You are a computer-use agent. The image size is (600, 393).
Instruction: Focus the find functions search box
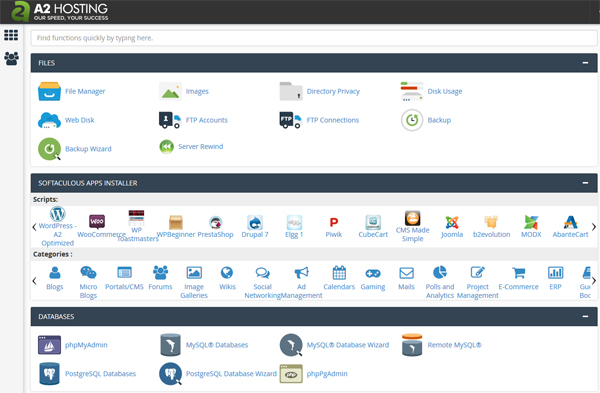(x=314, y=38)
